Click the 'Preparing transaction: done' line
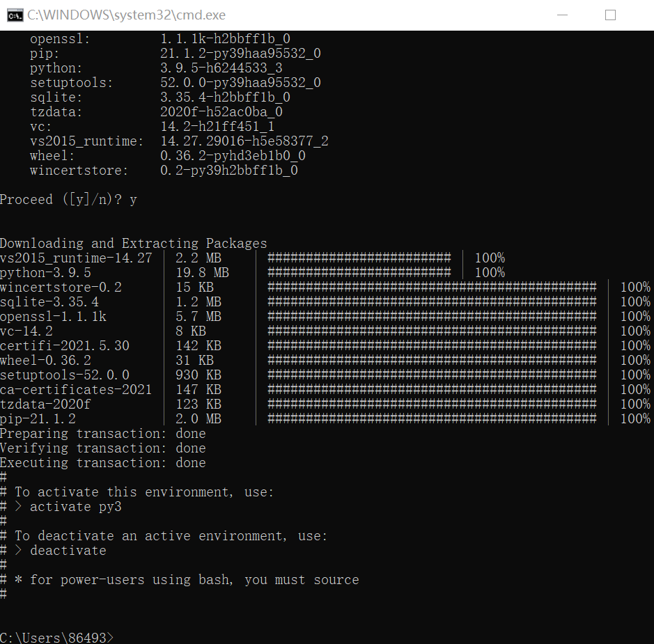The height and width of the screenshot is (644, 654). (103, 433)
